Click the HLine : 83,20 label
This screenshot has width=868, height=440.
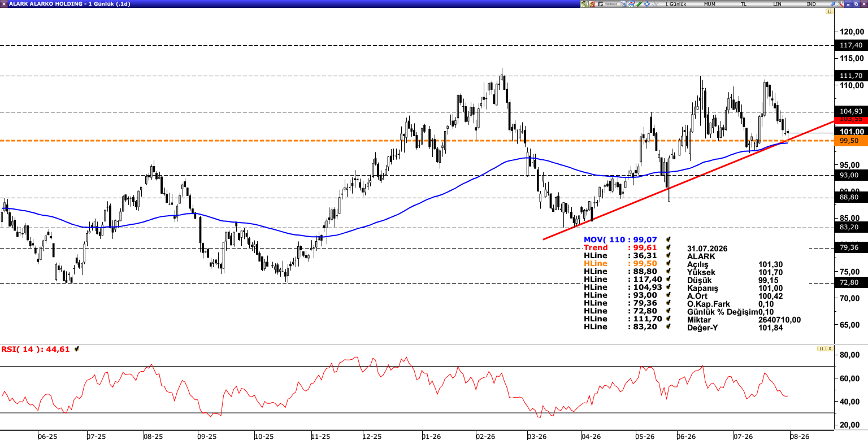tap(620, 327)
